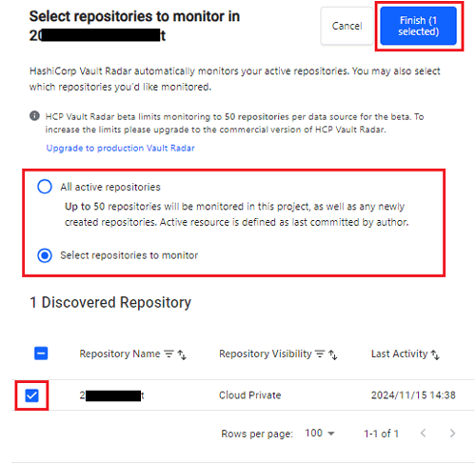Viewport: 476px width, 465px height.
Task: Choose the Select repositories to monitor radio option
Action: click(45, 255)
